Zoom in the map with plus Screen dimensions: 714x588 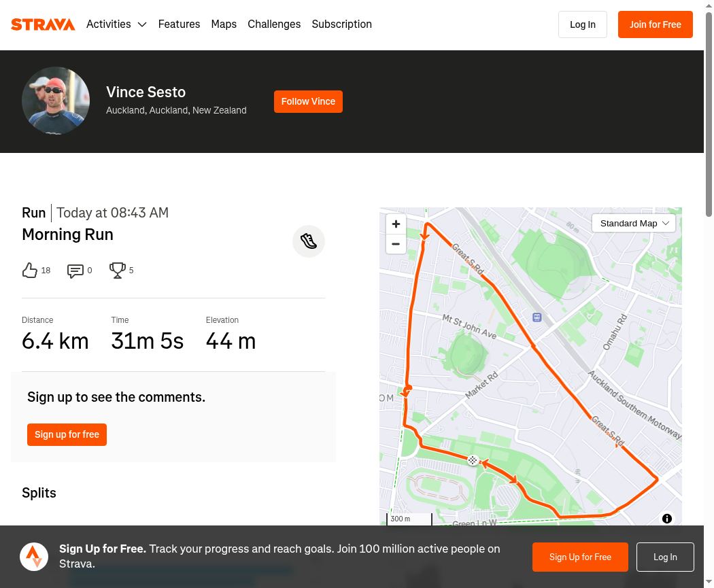click(396, 224)
